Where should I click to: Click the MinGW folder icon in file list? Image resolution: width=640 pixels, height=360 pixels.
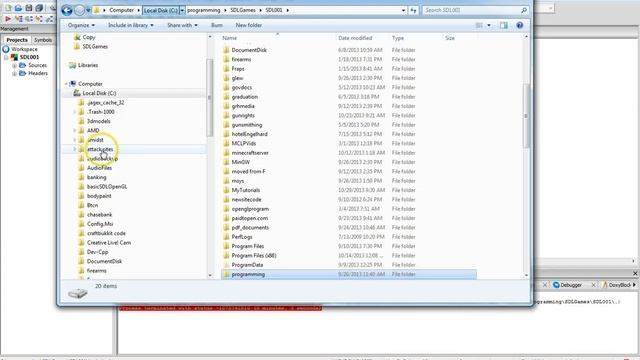(227, 162)
